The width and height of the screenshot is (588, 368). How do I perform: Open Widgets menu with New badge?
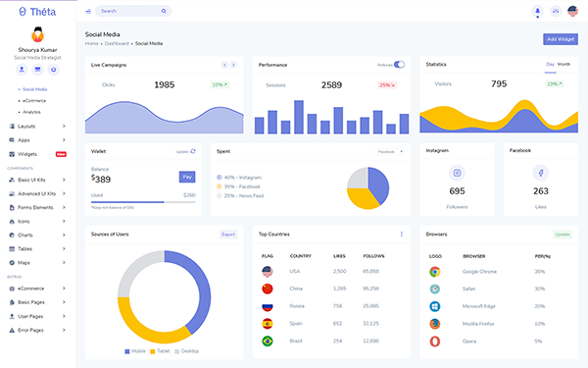[x=37, y=154]
